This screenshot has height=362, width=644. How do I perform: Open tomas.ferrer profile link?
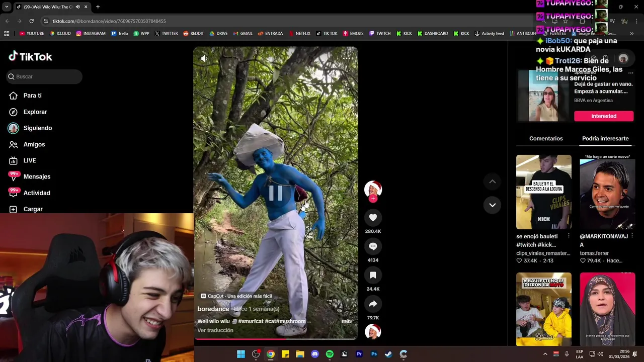(x=594, y=253)
